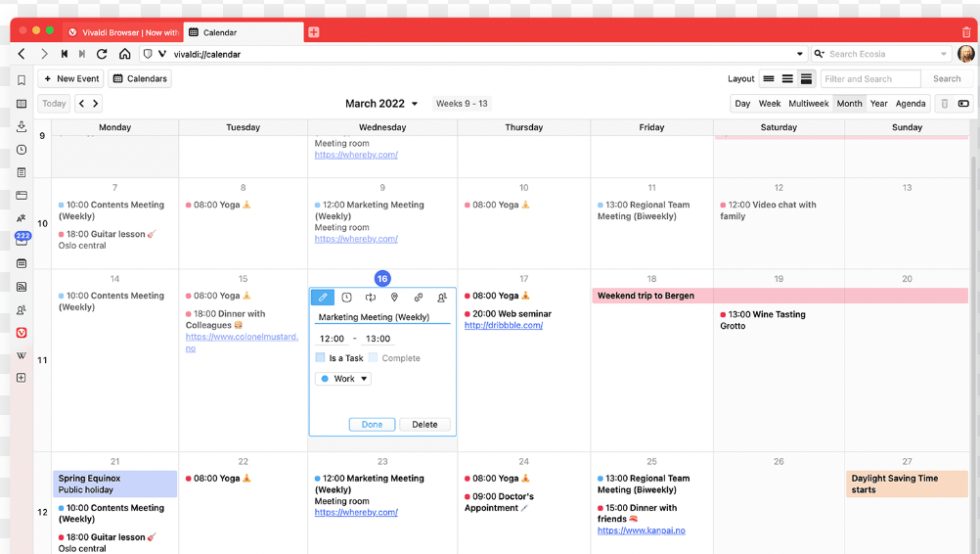Toggle the Complete checkbox
980x554 pixels.
point(374,357)
